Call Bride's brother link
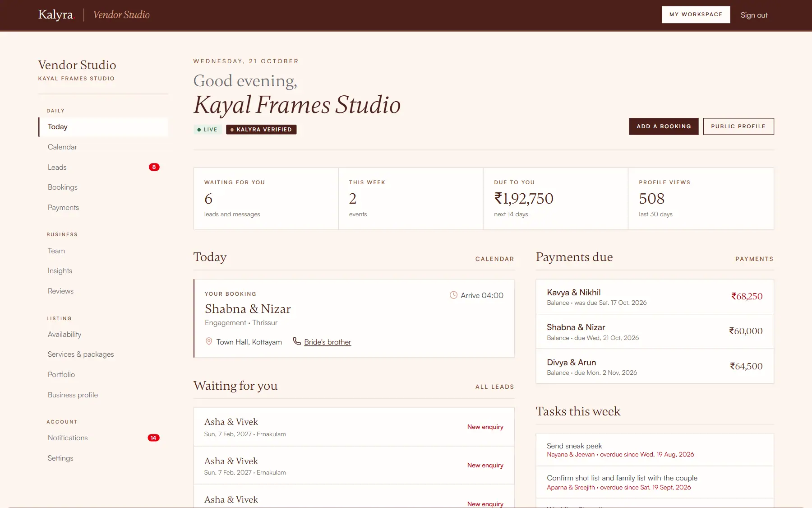 pos(328,342)
